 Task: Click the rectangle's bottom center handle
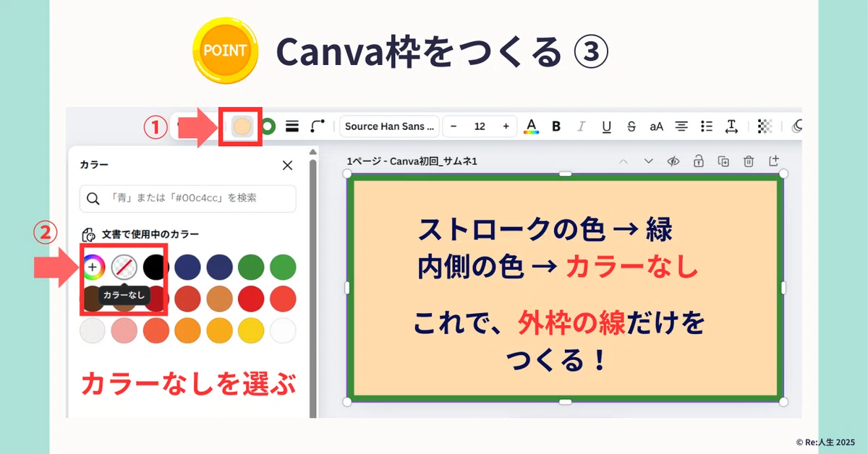[x=566, y=401]
